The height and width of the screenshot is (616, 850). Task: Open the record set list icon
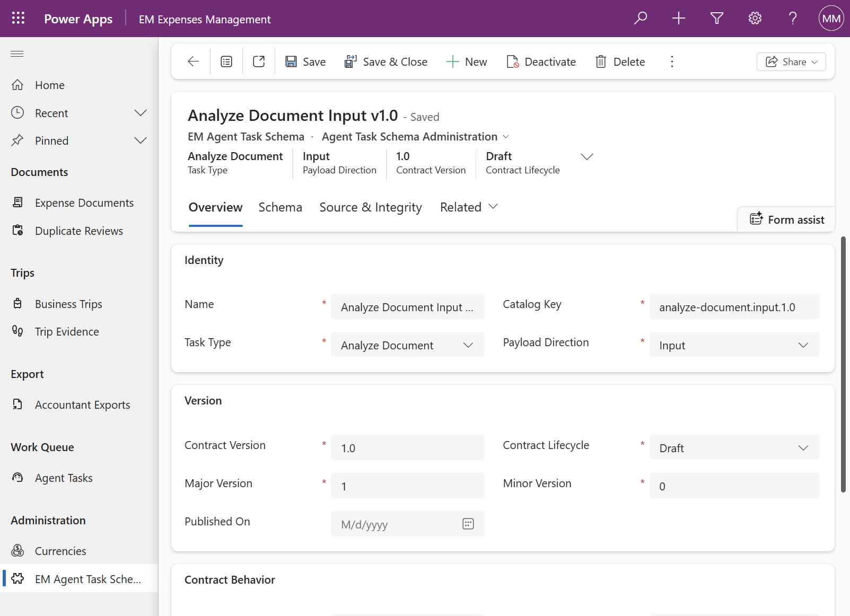[226, 61]
